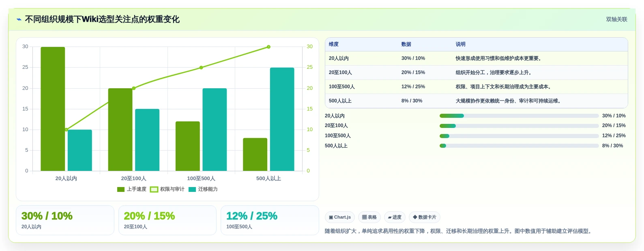Click the green 上手速度 bar for 20人以内
The height and width of the screenshot is (251, 644).
(x=53, y=109)
